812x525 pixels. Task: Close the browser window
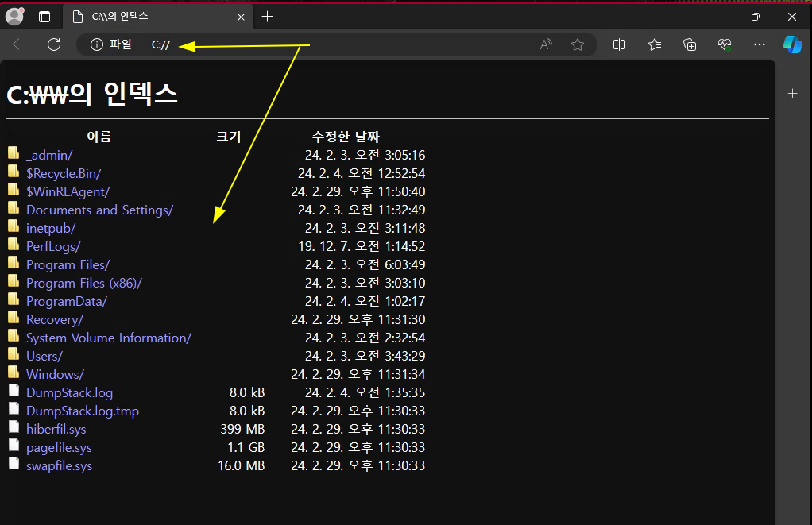(x=792, y=17)
